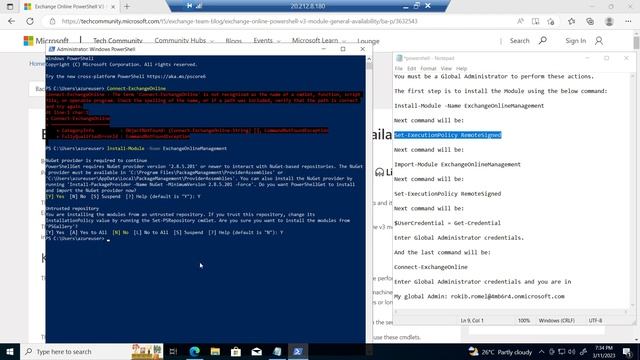Viewport: 640px width, 360px height.
Task: View site information lock icon
Action: pyautogui.click(x=52, y=21)
